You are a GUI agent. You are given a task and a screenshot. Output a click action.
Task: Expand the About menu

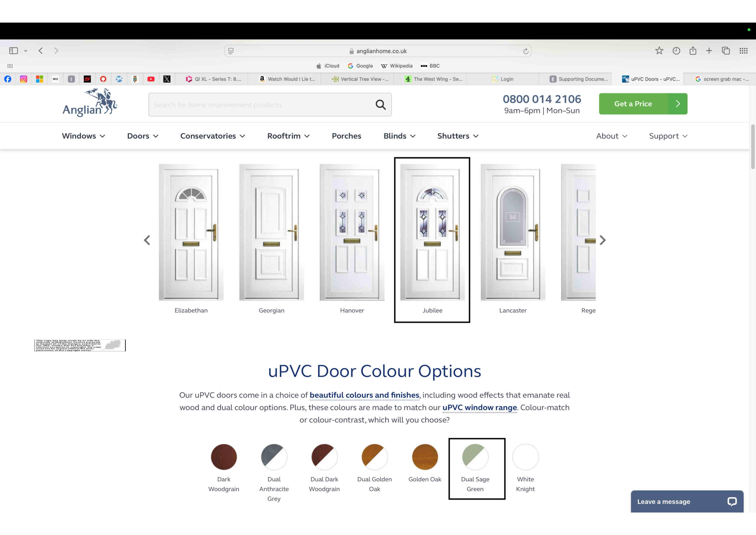612,136
